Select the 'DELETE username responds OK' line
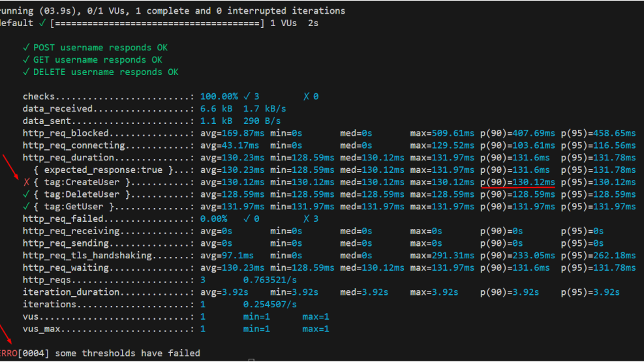Image resolution: width=644 pixels, height=362 pixels. coord(100,72)
